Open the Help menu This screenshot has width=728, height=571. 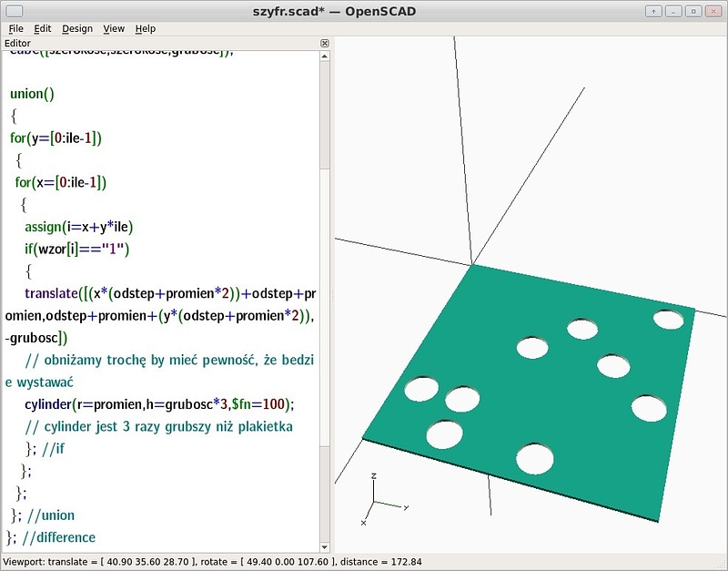[146, 29]
